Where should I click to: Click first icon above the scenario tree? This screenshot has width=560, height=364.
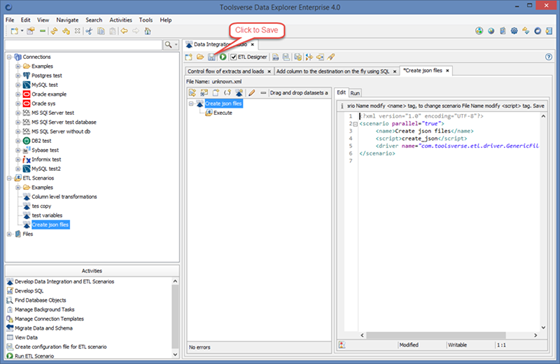pos(192,93)
